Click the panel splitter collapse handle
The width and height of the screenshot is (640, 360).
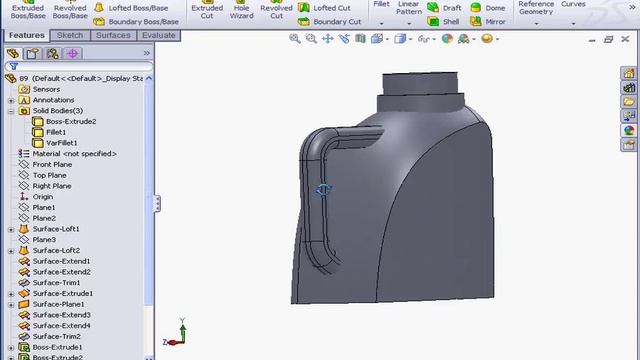point(157,203)
